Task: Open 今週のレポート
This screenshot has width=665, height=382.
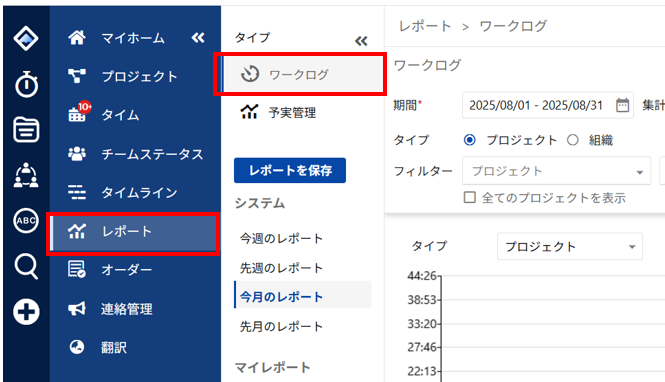Action: coord(281,238)
